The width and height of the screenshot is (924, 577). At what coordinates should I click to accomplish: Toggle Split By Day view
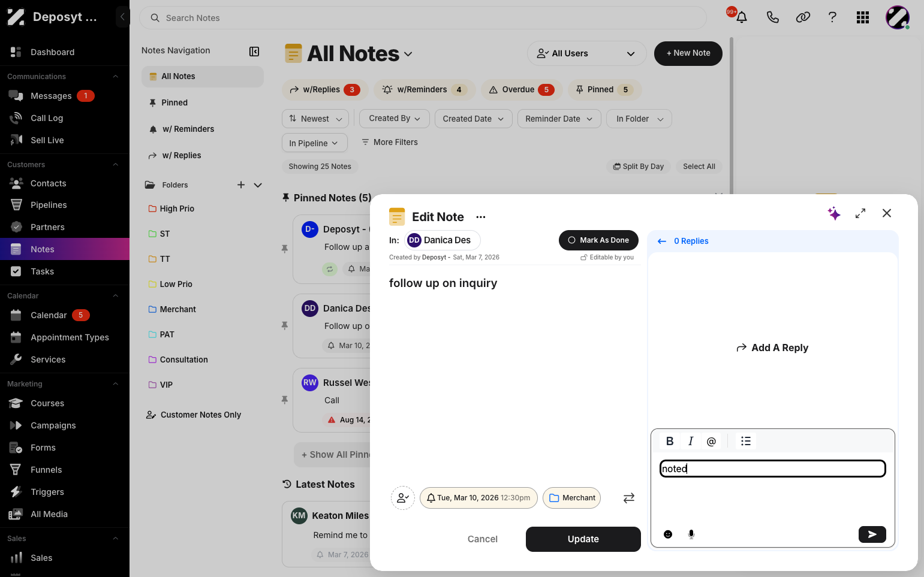point(639,167)
